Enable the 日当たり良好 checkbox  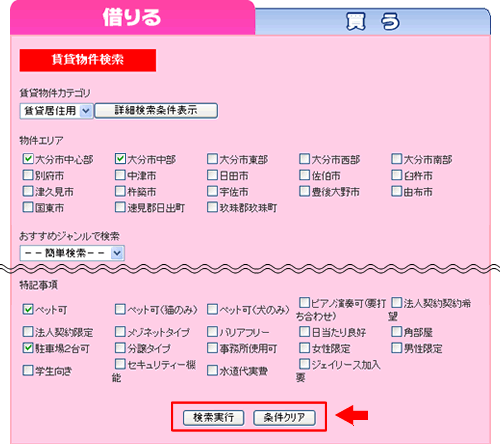pyautogui.click(x=304, y=331)
